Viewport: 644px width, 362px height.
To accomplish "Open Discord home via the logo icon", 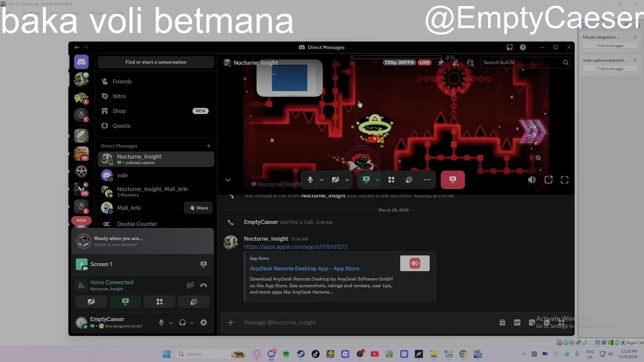I will tap(81, 62).
